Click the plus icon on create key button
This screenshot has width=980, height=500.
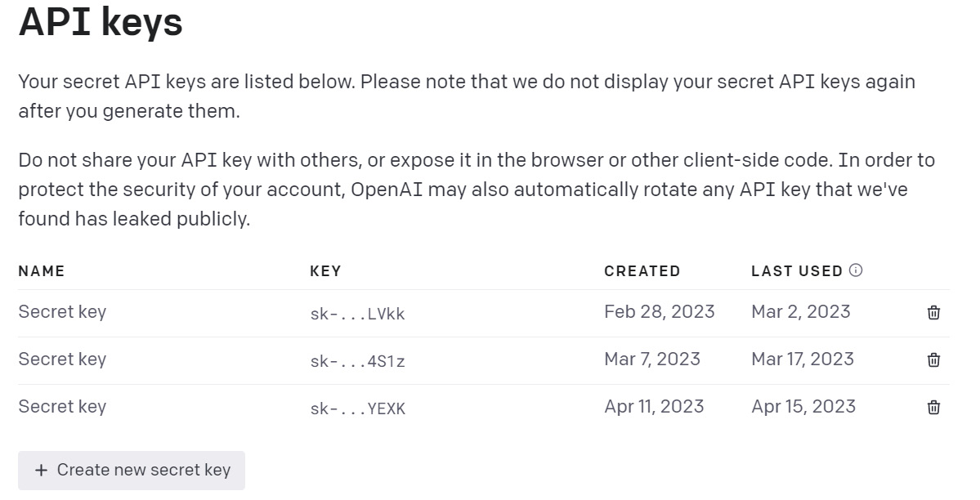[x=41, y=470]
